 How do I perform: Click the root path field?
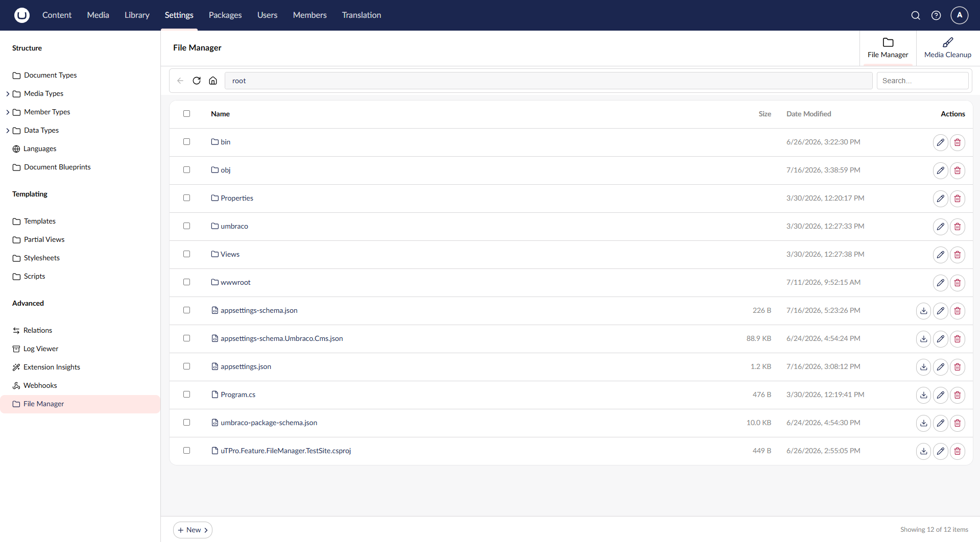[x=548, y=81]
